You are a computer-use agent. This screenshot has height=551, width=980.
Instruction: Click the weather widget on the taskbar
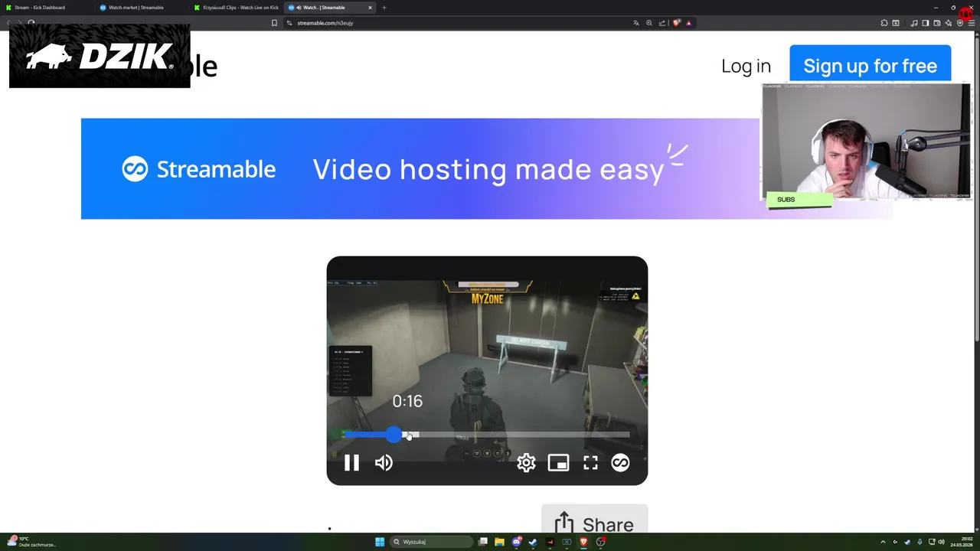tap(31, 542)
